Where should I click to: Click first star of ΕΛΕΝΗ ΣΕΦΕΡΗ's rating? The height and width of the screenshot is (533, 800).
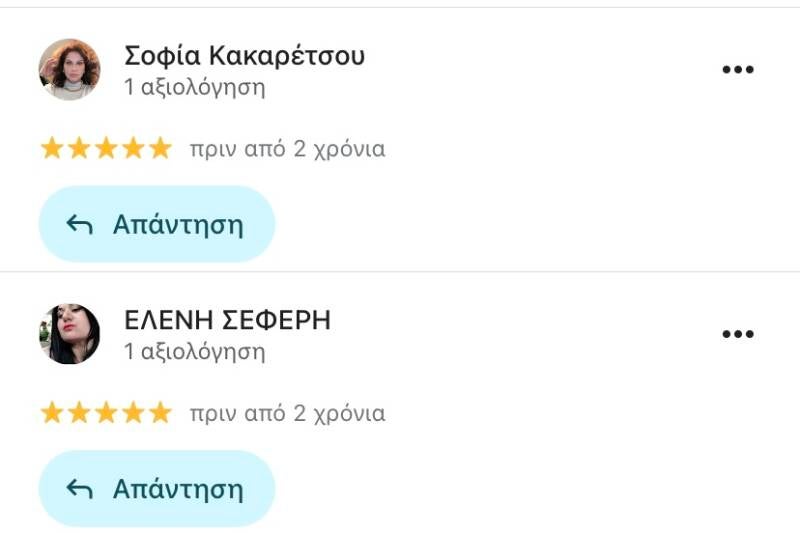click(x=52, y=413)
